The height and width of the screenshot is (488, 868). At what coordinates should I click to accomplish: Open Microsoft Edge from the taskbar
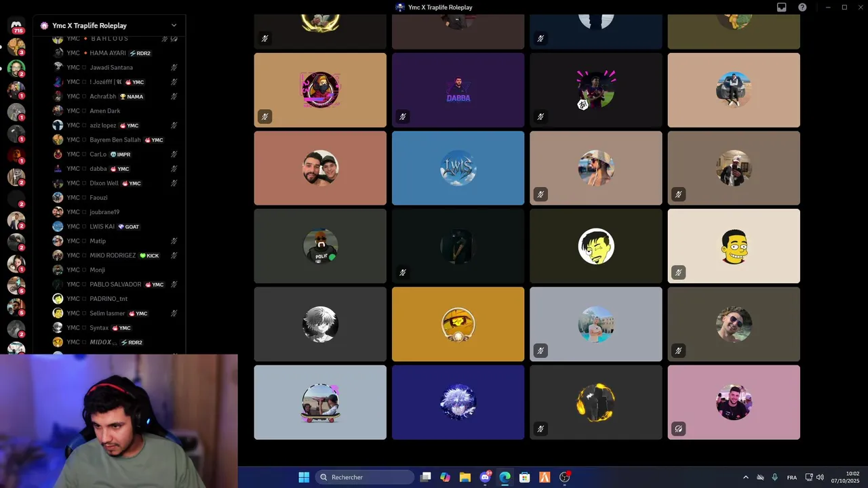pos(505,477)
